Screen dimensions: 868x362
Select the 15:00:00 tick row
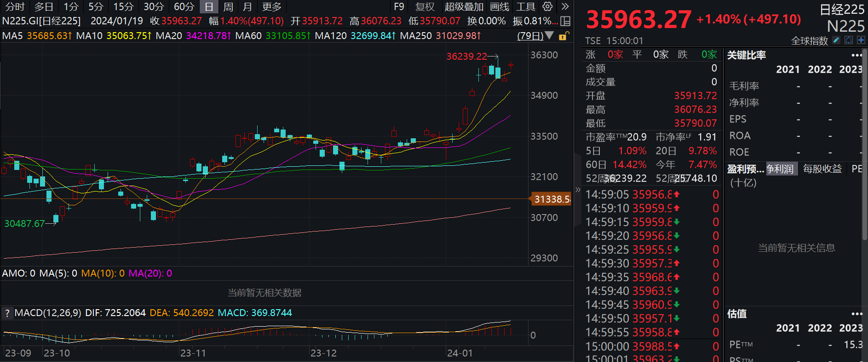click(x=652, y=346)
